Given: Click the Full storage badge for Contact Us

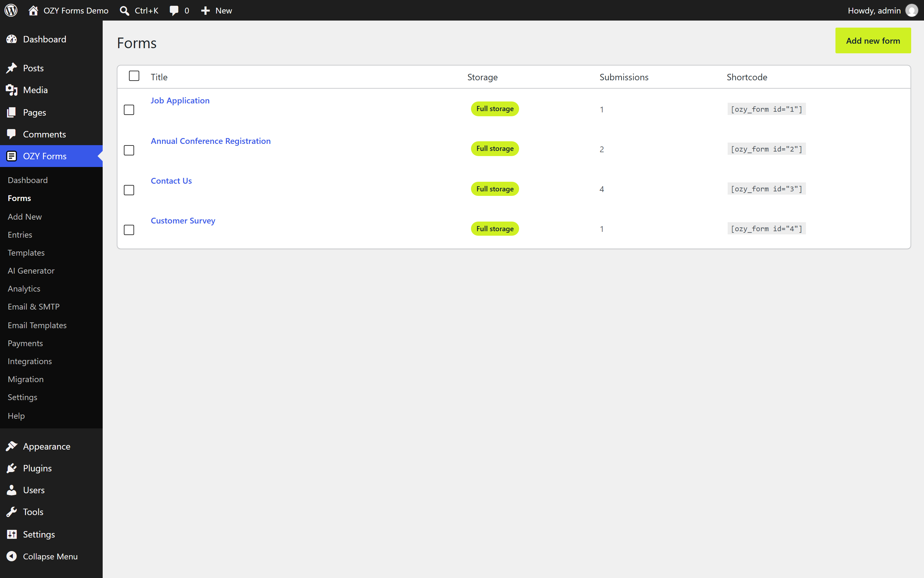Looking at the screenshot, I should (495, 189).
